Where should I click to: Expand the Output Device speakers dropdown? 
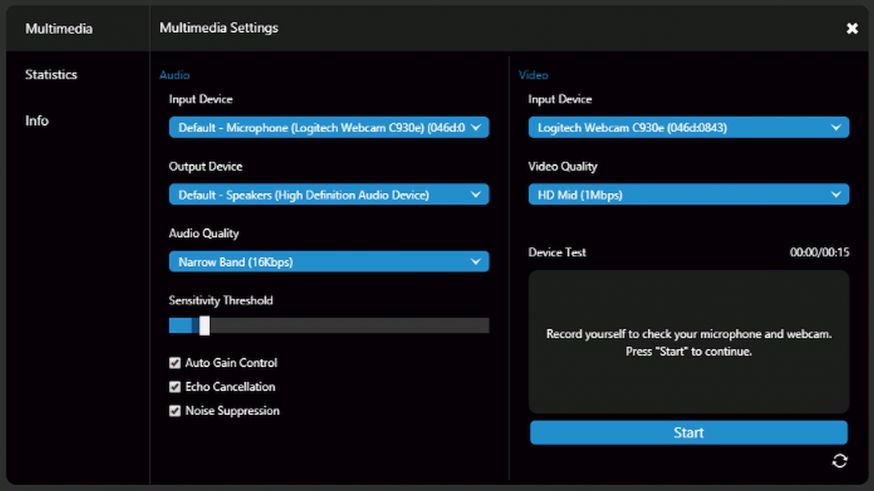point(328,195)
